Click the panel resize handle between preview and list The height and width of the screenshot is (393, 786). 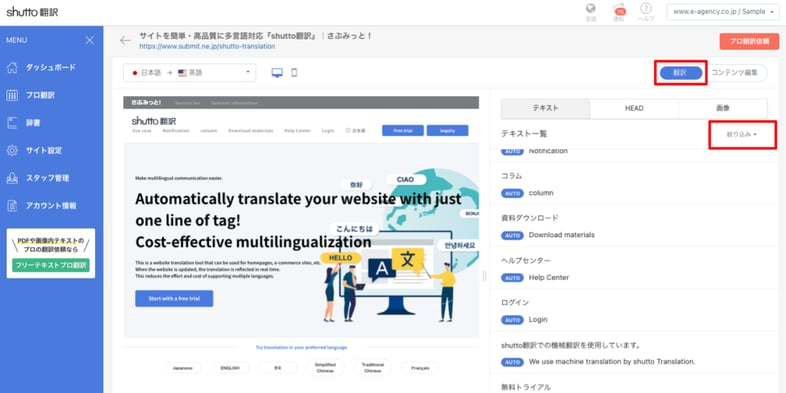[x=484, y=276]
